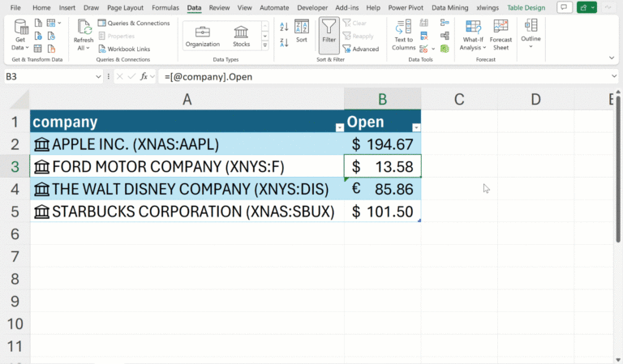Viewport: 623px width, 364px height.
Task: Expand the Refresh All dropdown
Action: (x=83, y=49)
